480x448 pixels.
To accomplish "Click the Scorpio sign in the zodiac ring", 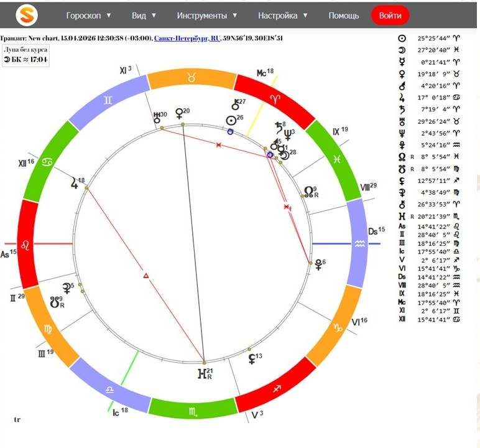I will (x=193, y=413).
